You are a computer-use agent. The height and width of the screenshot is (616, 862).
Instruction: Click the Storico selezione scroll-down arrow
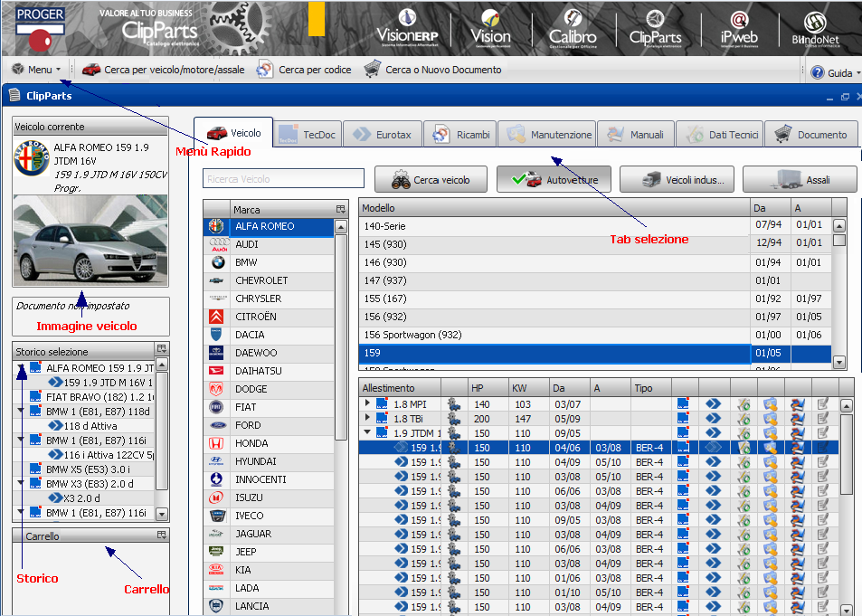162,514
